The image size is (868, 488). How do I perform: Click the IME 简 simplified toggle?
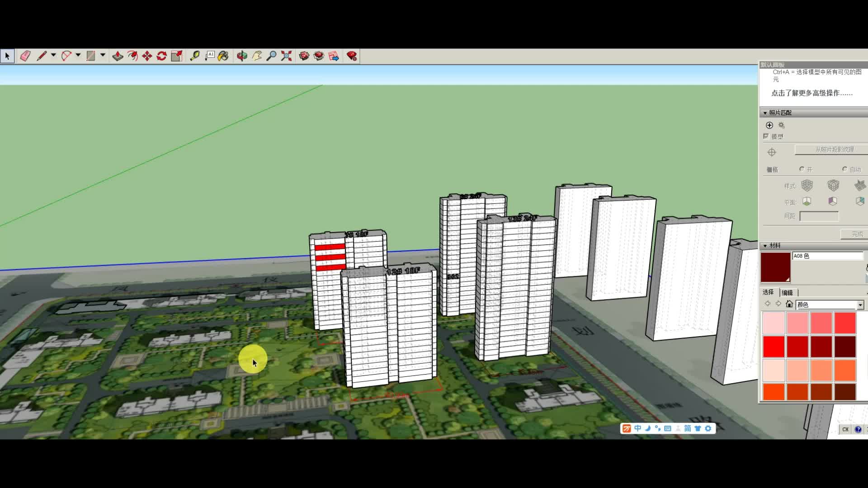pyautogui.click(x=687, y=428)
